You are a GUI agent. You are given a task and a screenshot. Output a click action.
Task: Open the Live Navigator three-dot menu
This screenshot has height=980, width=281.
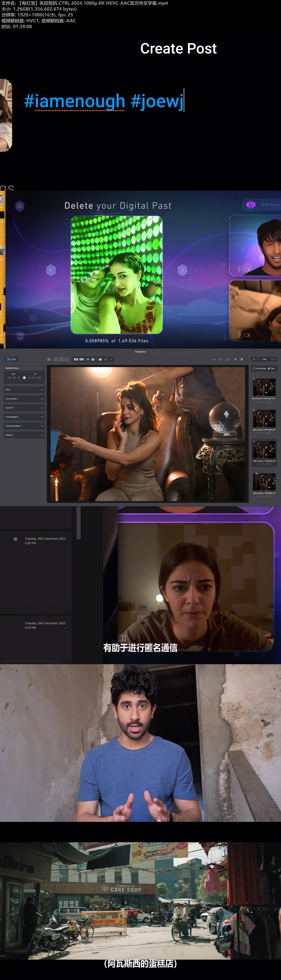(x=42, y=417)
